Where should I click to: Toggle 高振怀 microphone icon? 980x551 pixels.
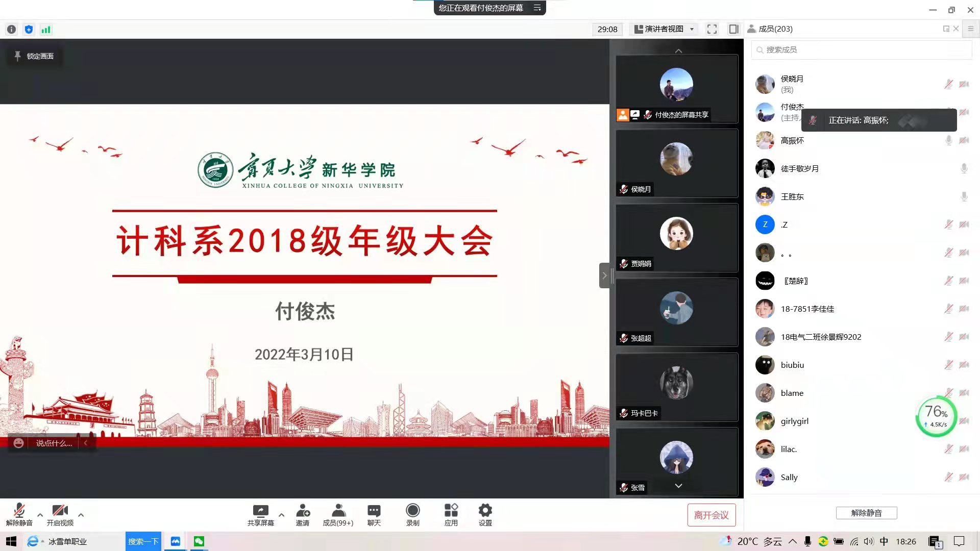click(x=948, y=140)
